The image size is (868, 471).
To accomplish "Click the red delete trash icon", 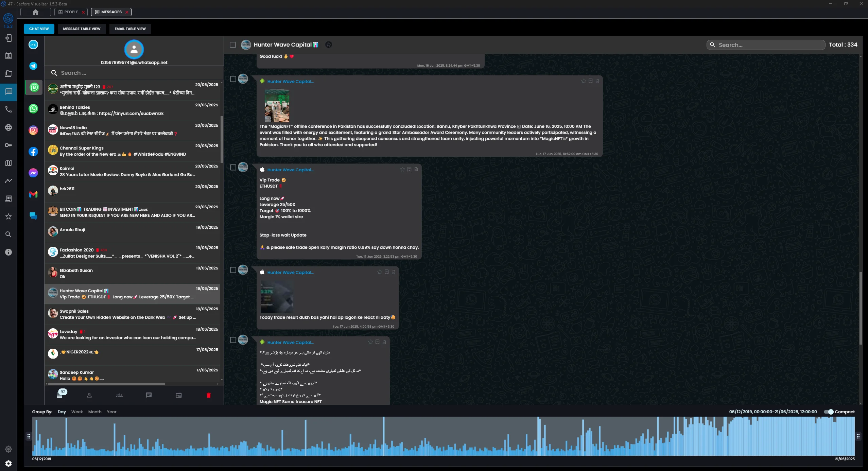I will coord(209,395).
